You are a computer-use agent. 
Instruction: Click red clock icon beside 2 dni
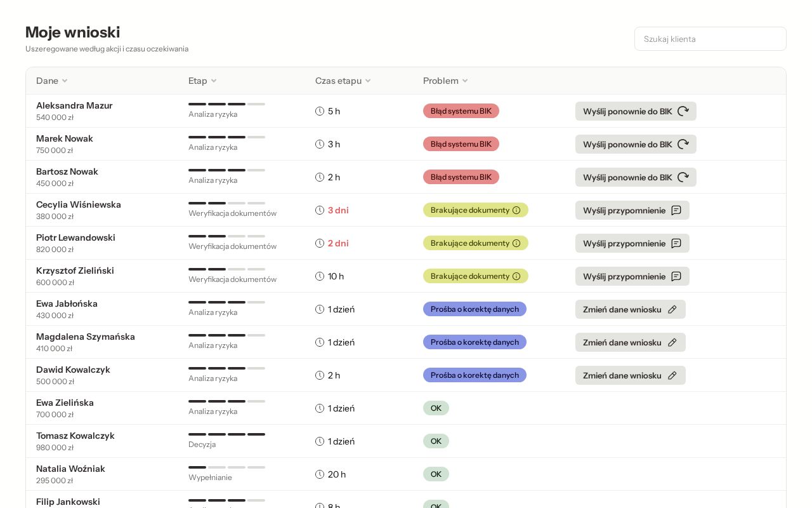(320, 243)
